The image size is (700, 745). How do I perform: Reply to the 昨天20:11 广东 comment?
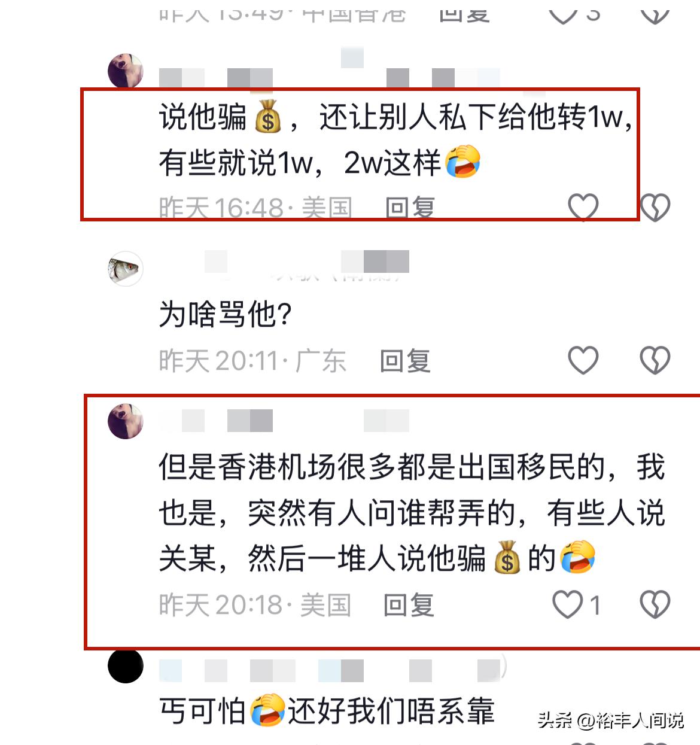pyautogui.click(x=405, y=361)
